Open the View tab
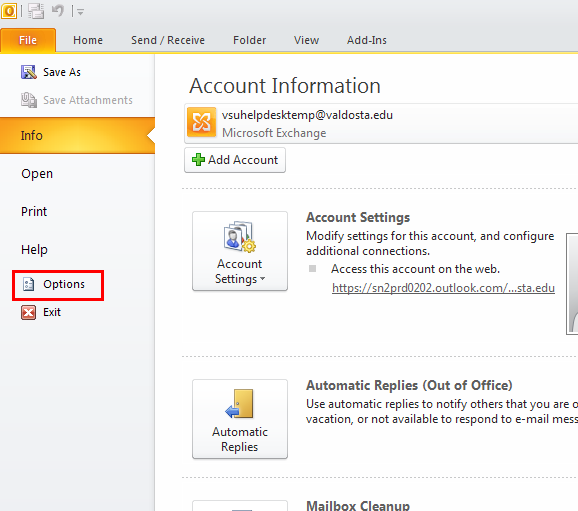578x511 pixels. 306,40
